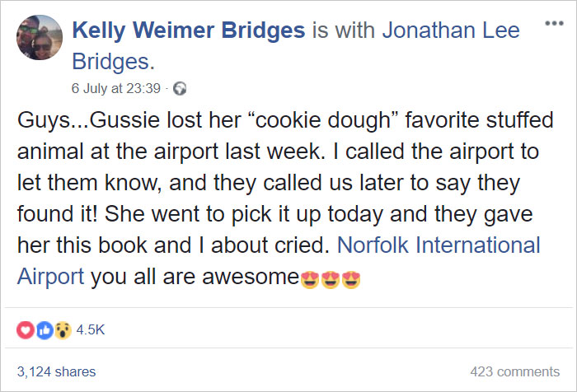The image size is (577, 392).
Task: Open the 6 July at 23:39 timestamp
Action: click(x=116, y=88)
